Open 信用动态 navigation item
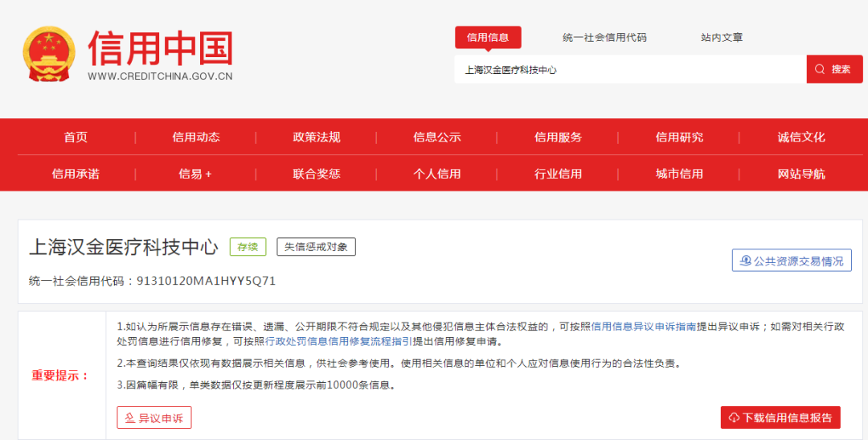This screenshot has width=868, height=440. (x=196, y=137)
